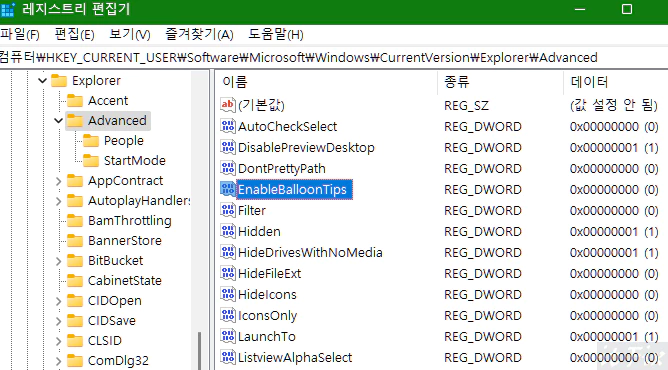Click the registry path address bar

point(334,57)
